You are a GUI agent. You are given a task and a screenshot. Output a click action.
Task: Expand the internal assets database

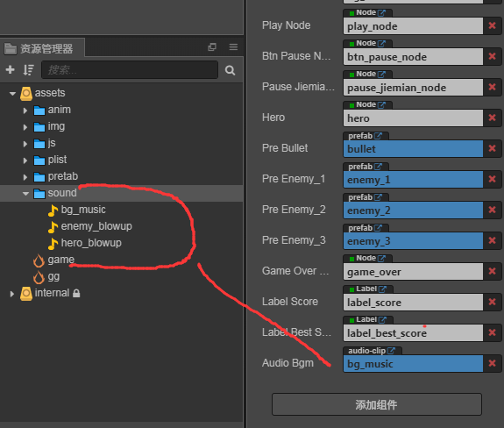point(12,294)
